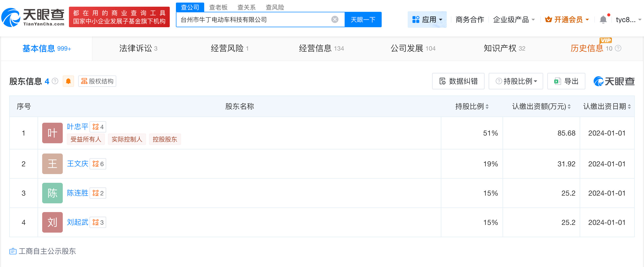Open the 公司发展 tab
This screenshot has width=644, height=267.
point(413,48)
